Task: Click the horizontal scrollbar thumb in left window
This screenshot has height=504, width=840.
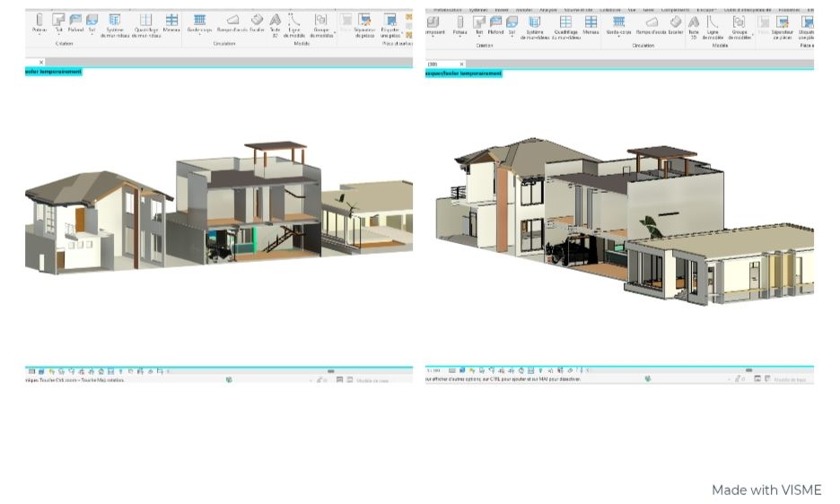Action: coord(330,370)
